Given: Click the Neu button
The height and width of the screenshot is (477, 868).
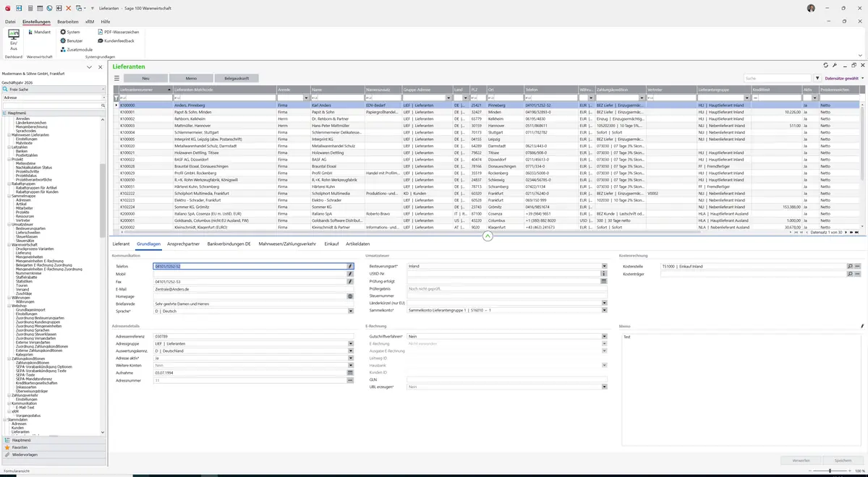Looking at the screenshot, I should point(145,78).
